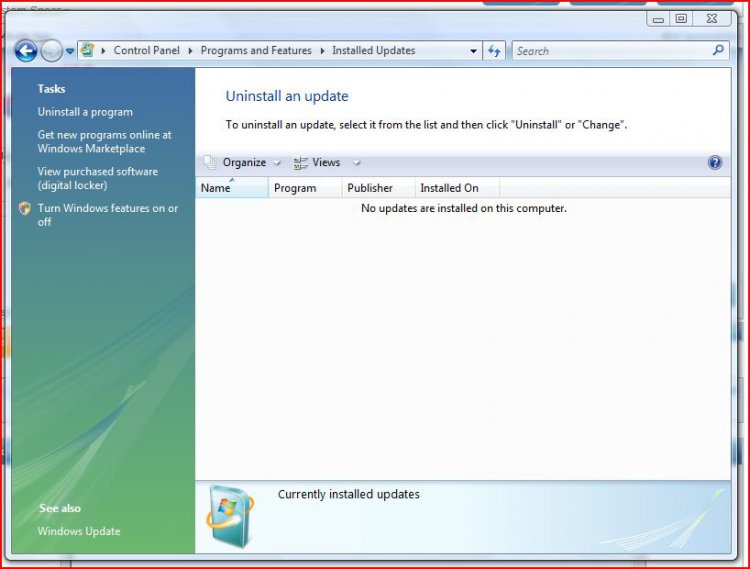This screenshot has height=569, width=750.
Task: Open the recent pages dropdown arrow
Action: tap(70, 51)
